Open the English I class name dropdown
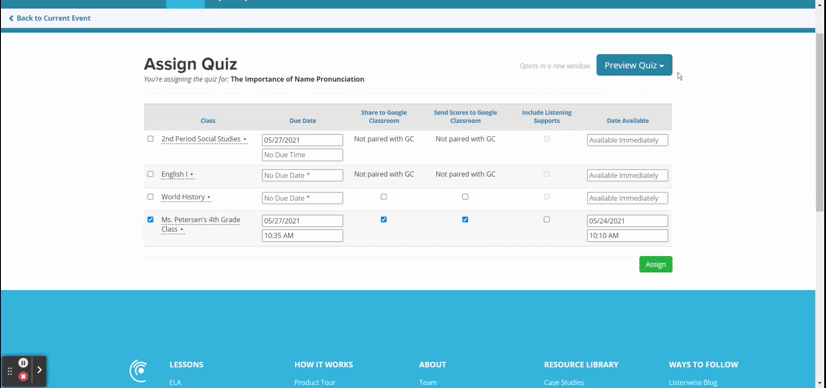The height and width of the screenshot is (388, 826). [x=177, y=174]
